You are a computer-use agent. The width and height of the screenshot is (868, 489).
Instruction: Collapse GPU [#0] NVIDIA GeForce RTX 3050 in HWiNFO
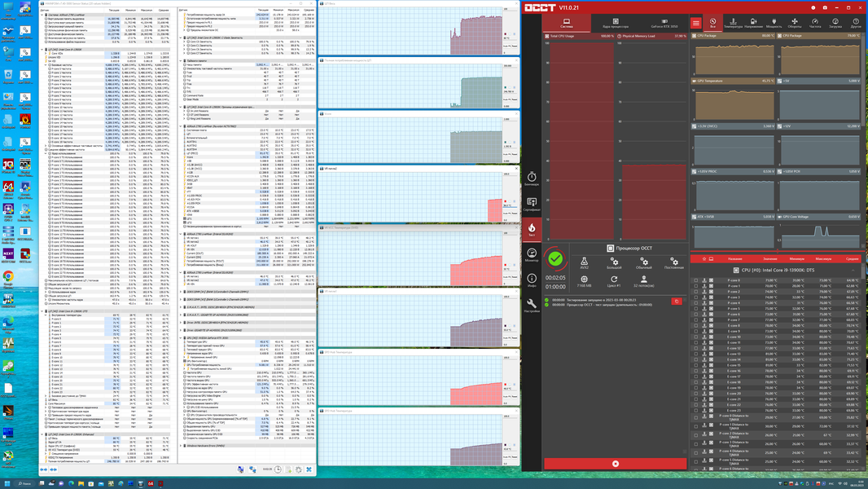(x=181, y=337)
